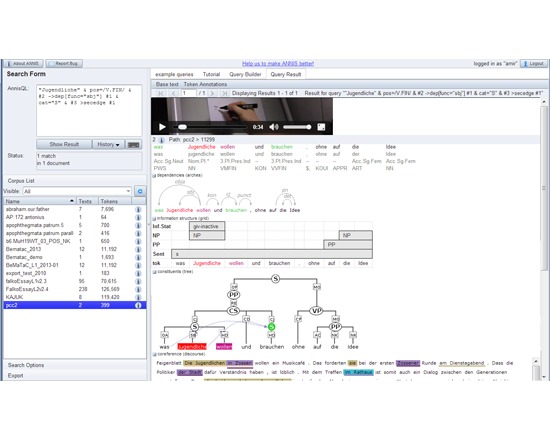The image size is (550, 440).
Task: Open the Visible corpus set dropdown
Action: [77, 191]
